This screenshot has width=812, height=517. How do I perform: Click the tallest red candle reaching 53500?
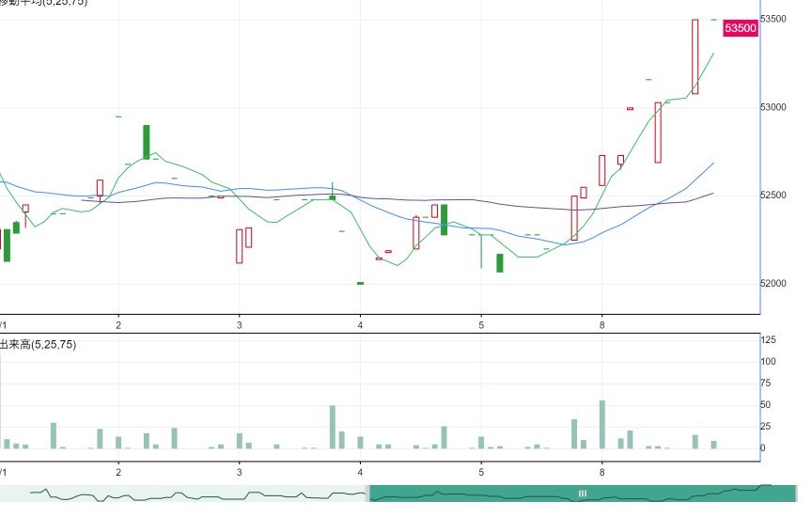[695, 56]
